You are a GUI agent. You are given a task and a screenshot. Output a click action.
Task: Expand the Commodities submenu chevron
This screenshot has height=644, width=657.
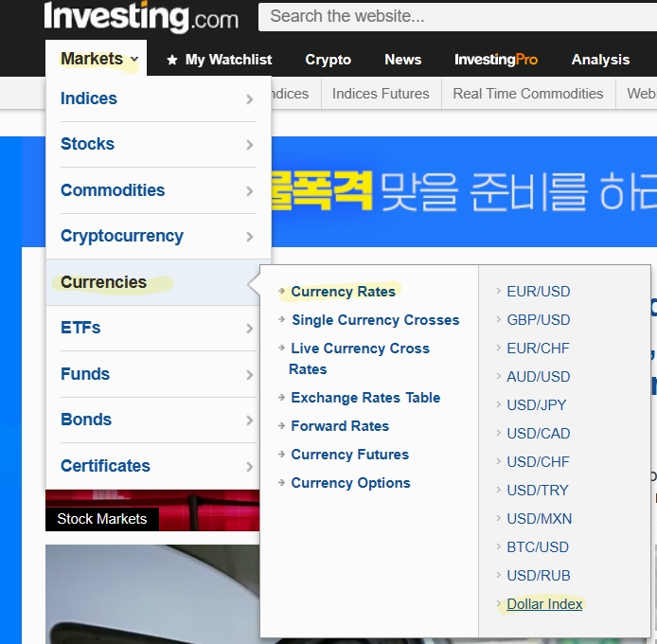(x=250, y=190)
